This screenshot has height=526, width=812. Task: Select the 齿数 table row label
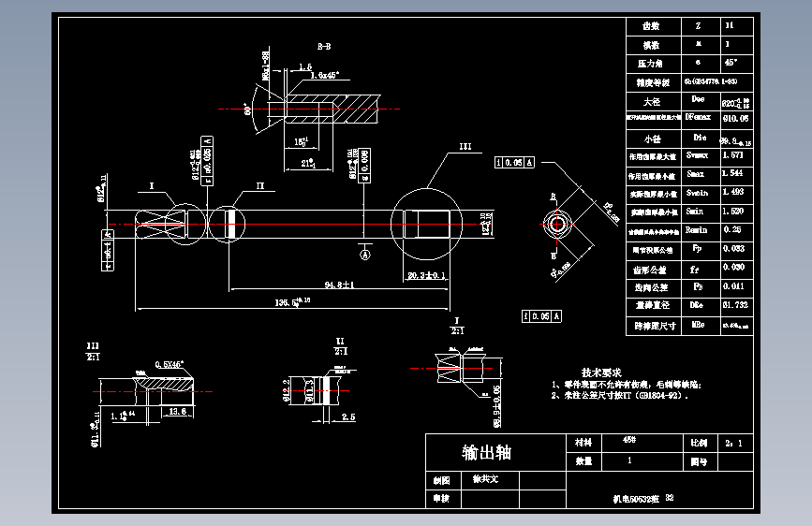(x=652, y=26)
